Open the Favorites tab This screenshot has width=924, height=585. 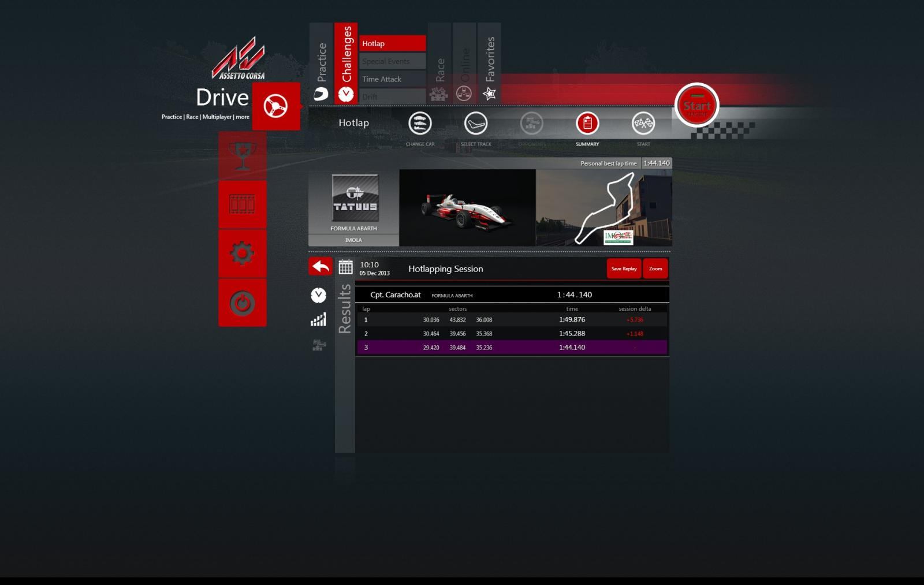click(489, 64)
